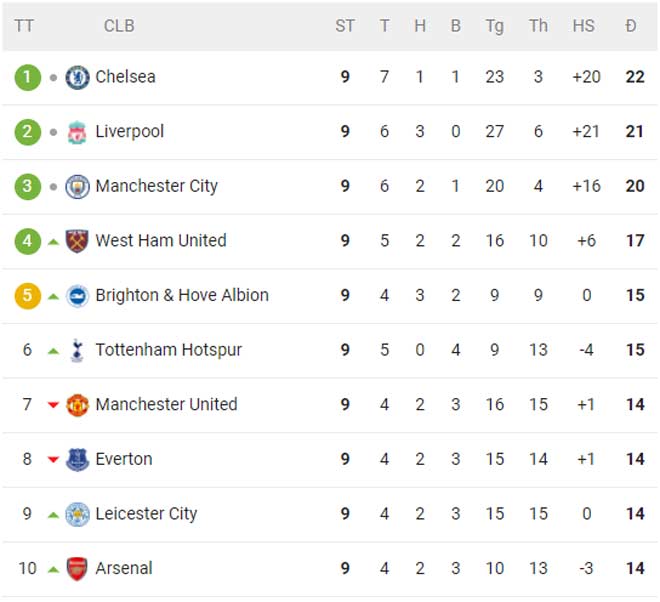
Task: Select the Arsenal team name
Action: click(124, 569)
